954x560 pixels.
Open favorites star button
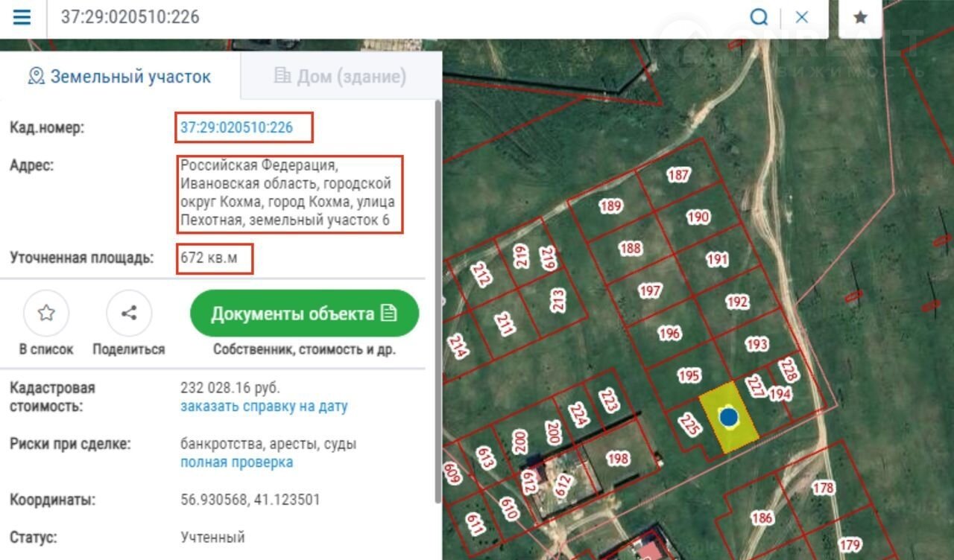[860, 17]
